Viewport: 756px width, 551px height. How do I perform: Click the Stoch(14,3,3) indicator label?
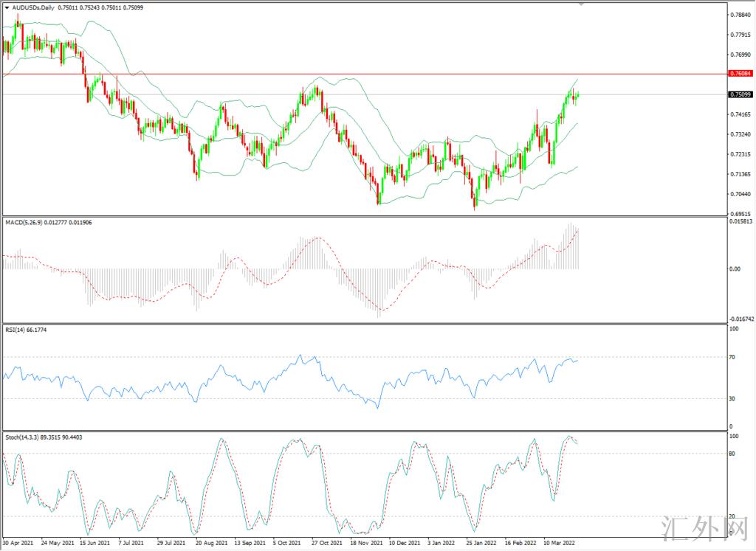click(x=43, y=437)
